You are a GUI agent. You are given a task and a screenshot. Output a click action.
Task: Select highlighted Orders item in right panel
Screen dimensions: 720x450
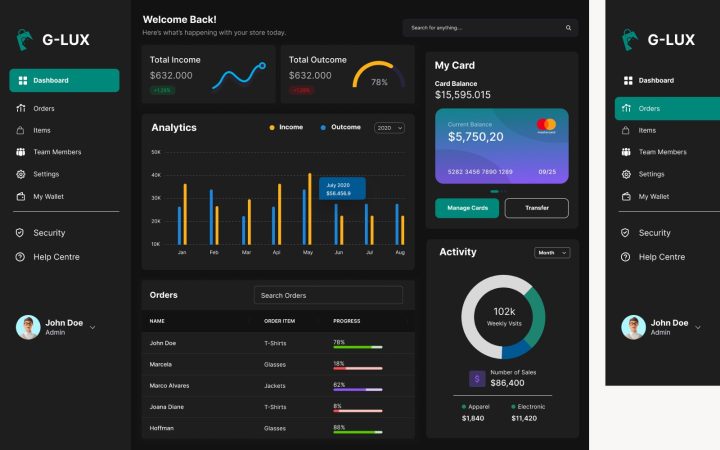(x=667, y=108)
